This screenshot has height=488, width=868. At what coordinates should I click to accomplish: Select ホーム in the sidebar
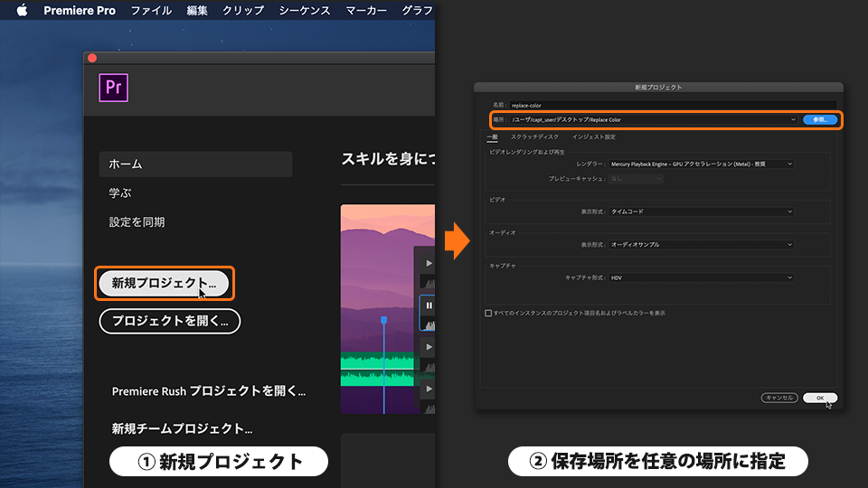[195, 164]
